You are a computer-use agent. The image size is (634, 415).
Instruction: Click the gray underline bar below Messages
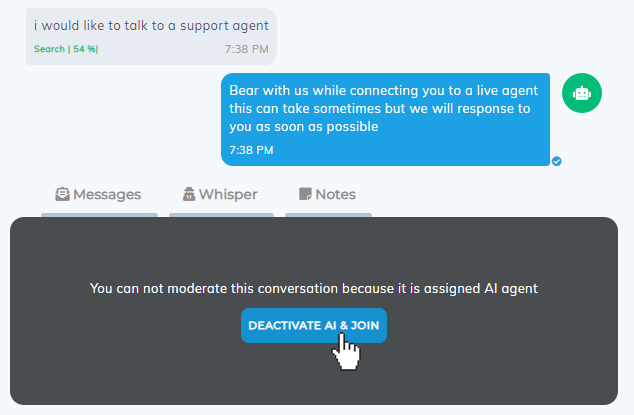(99, 215)
